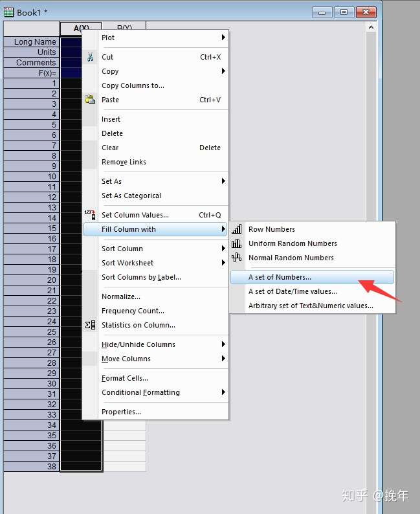The image size is (420, 514).
Task: Click the Statistics on Column sigma icon
Action: 90,325
